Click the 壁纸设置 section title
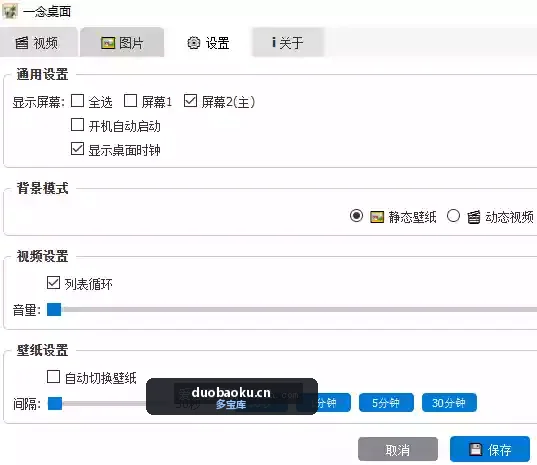The image size is (537, 465). tap(42, 350)
